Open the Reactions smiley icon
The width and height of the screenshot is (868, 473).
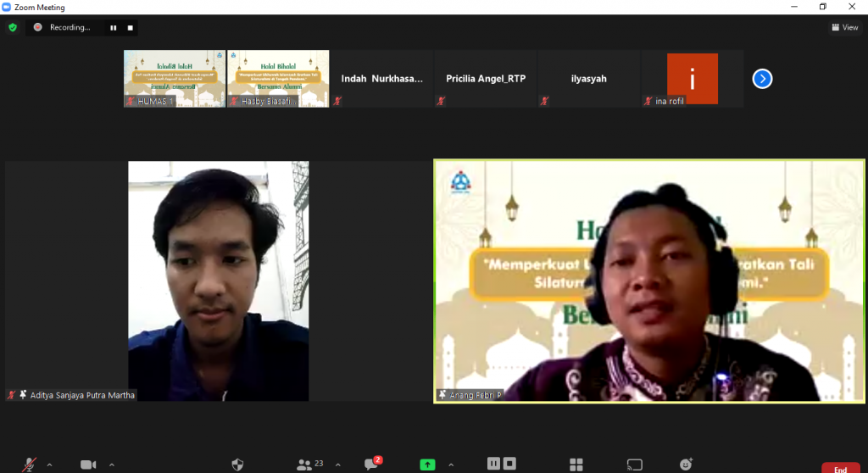click(x=686, y=465)
